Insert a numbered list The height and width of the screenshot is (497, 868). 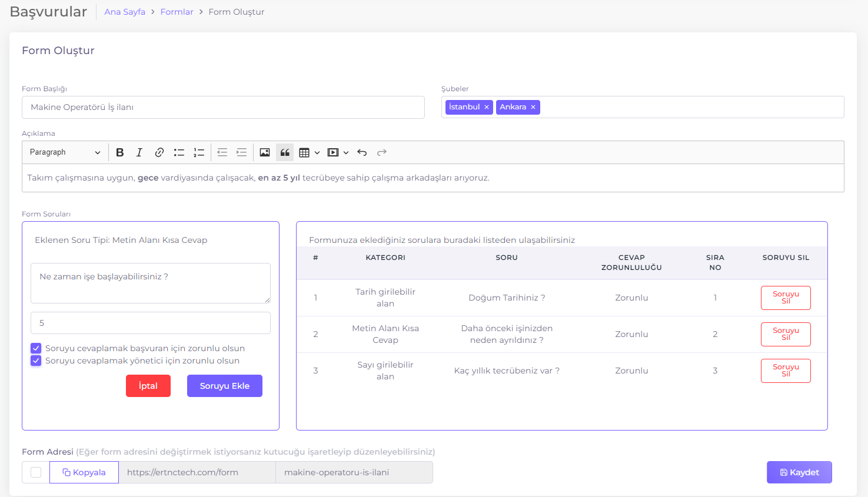pos(199,152)
